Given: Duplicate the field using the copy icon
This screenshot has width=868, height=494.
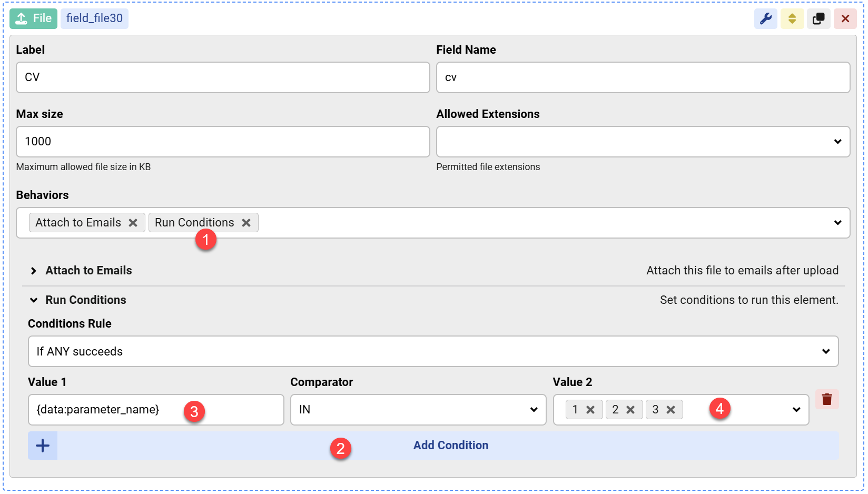Looking at the screenshot, I should pos(818,18).
